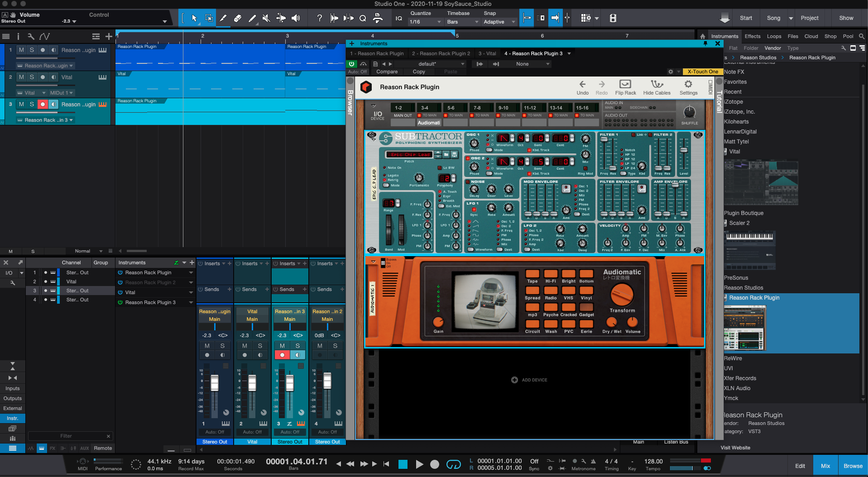Toggle Autoscroll button in toolbar
The height and width of the screenshot is (477, 868).
click(x=555, y=18)
